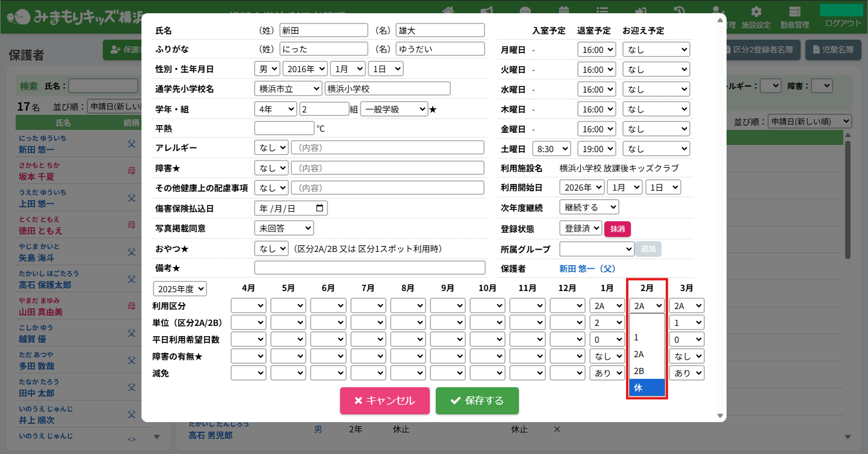Open calendar picker in 傷害保険払込日 field
This screenshot has width=868, height=454.
tap(320, 208)
